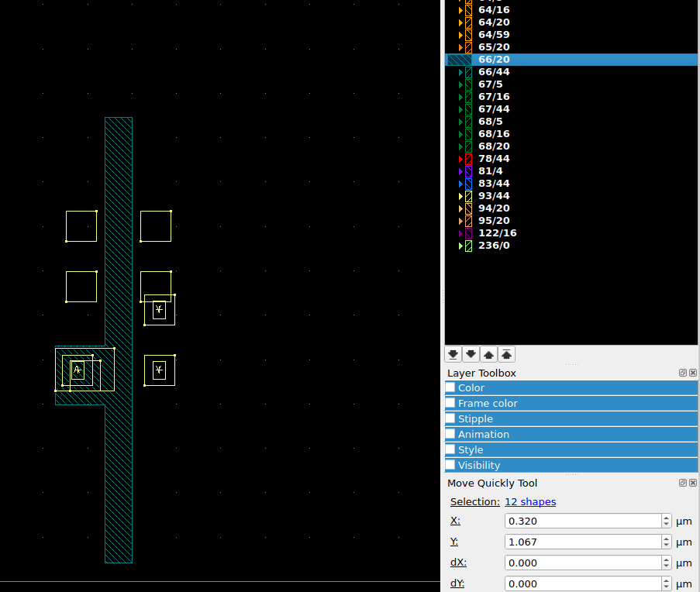This screenshot has height=592, width=700.
Task: Move selected layer to top of list
Action: click(506, 354)
